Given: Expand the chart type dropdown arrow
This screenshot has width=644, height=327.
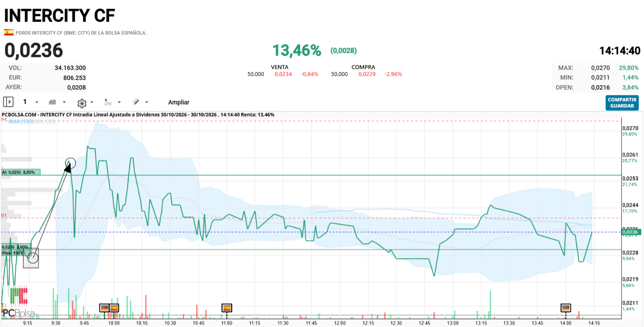Looking at the screenshot, I should [65, 102].
